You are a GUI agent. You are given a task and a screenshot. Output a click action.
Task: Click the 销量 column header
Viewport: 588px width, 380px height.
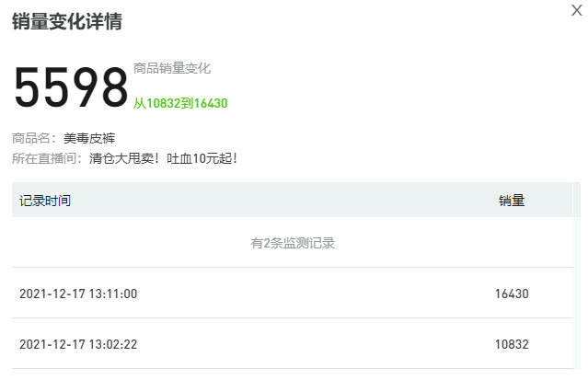(x=512, y=201)
